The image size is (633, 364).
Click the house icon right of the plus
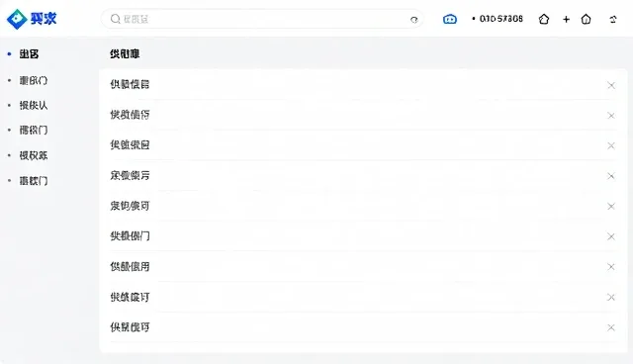(x=586, y=19)
